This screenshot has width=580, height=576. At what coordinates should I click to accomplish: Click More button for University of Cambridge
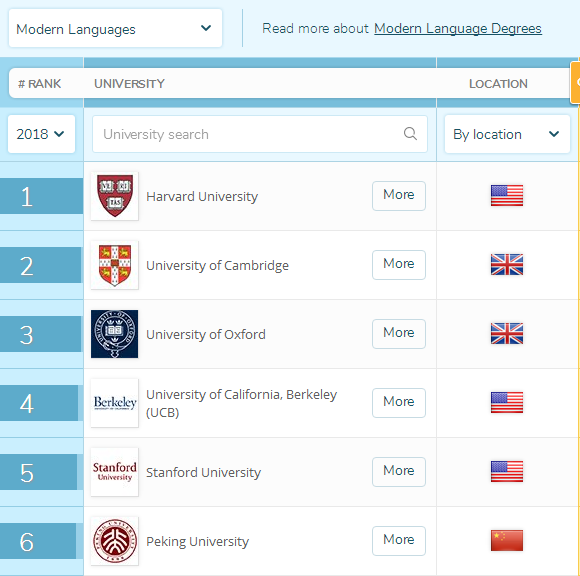[399, 265]
